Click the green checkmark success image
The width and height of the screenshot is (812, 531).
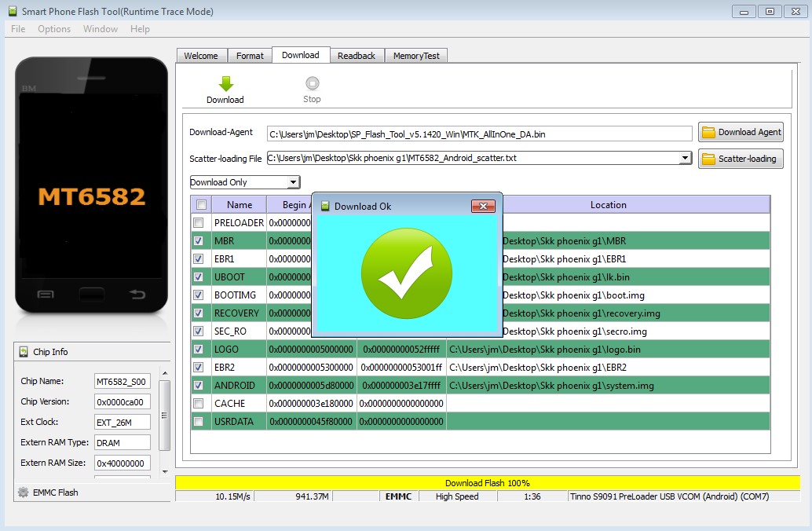click(x=407, y=273)
